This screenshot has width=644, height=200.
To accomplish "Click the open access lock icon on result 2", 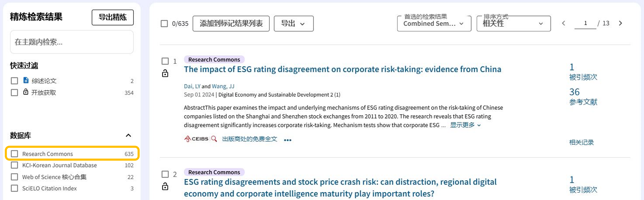I will pyautogui.click(x=165, y=186).
